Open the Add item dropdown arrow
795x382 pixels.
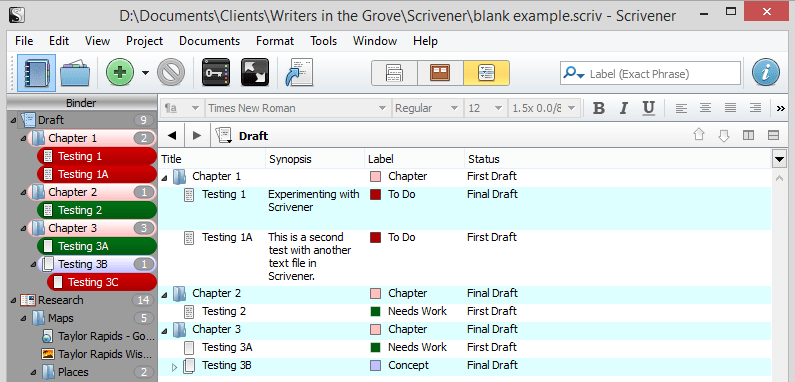pos(146,74)
